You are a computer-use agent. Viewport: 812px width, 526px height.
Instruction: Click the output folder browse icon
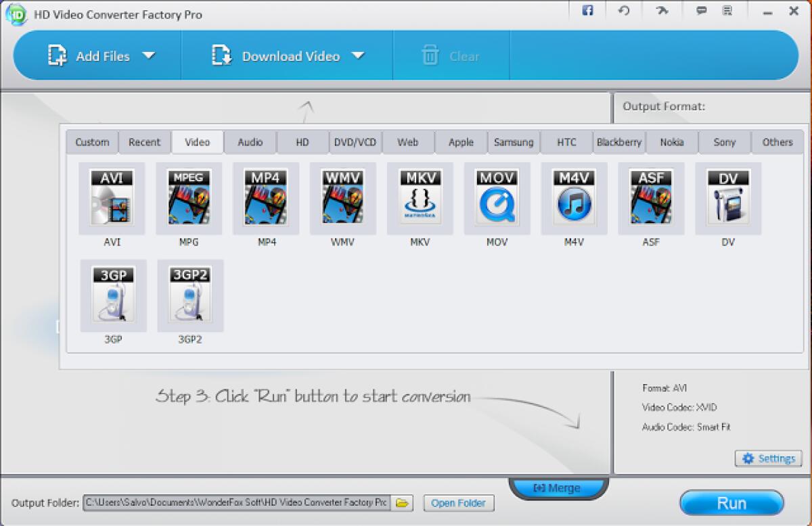pos(402,503)
